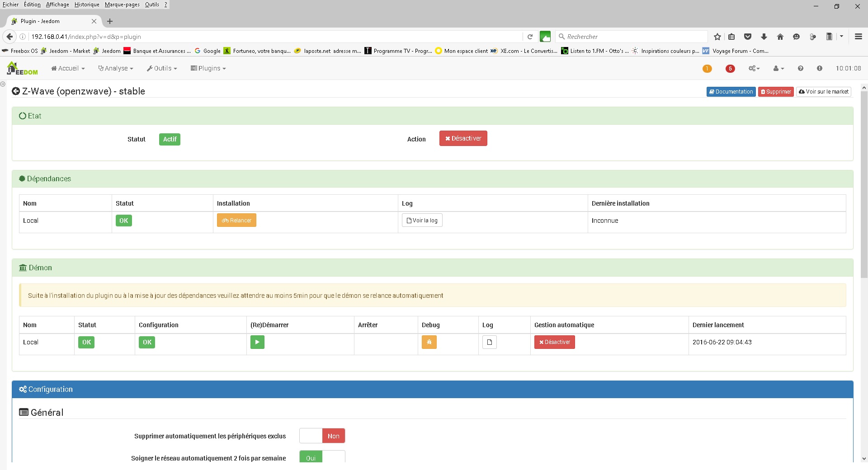Click the 'Voir la log' button
This screenshot has height=470, width=868.
[422, 220]
